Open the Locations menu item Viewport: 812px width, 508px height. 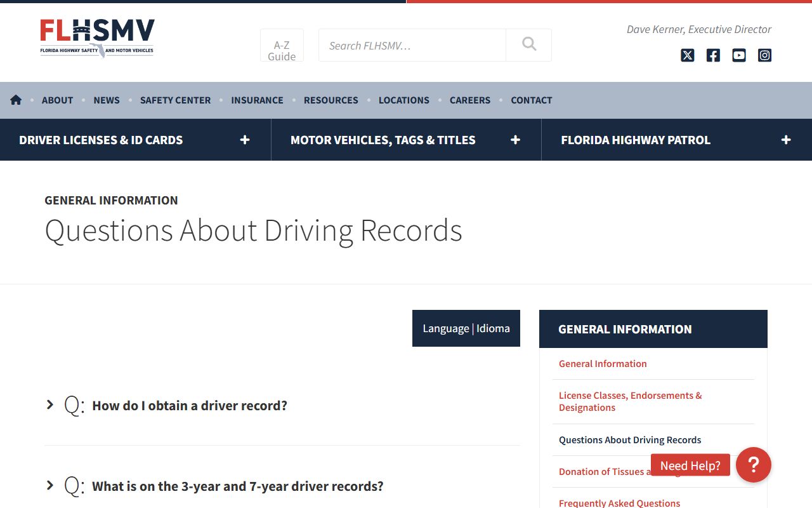[x=404, y=100]
